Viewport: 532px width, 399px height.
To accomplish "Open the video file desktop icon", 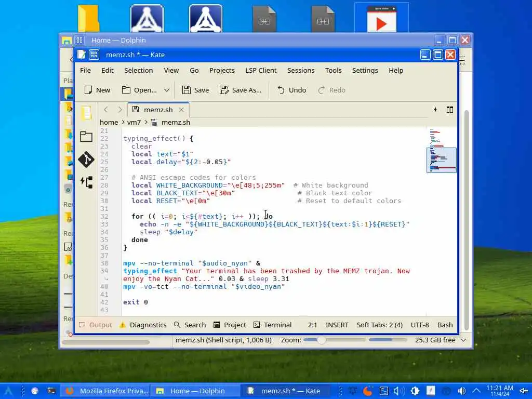I will (381, 19).
